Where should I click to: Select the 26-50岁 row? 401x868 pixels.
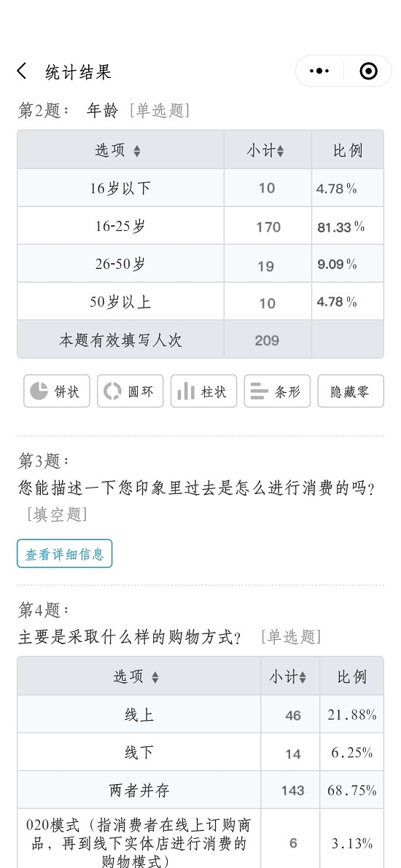pyautogui.click(x=200, y=264)
